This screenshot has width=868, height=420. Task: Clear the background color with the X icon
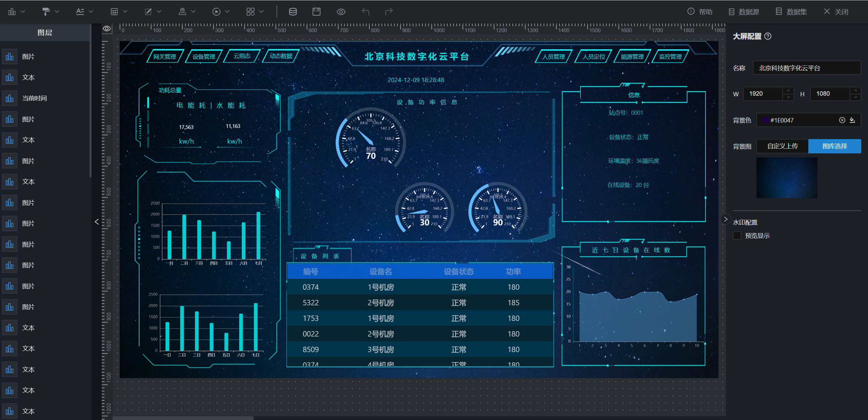(x=842, y=120)
